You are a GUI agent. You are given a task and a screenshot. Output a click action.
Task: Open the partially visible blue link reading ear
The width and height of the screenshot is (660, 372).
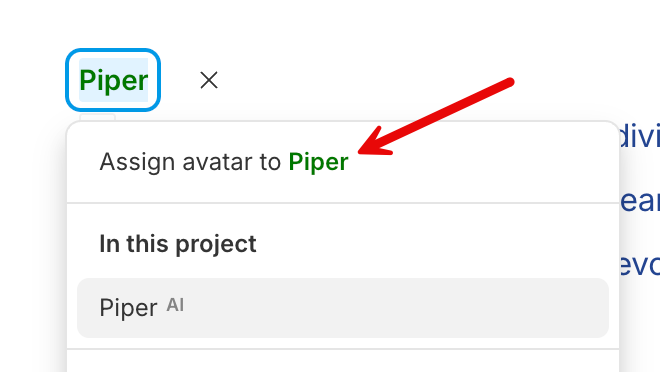640,201
